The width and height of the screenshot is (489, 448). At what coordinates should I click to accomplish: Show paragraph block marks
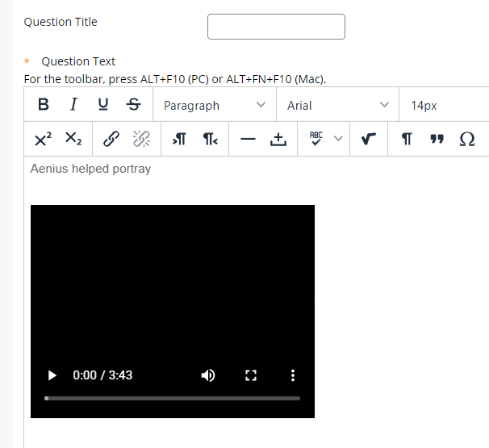[407, 139]
